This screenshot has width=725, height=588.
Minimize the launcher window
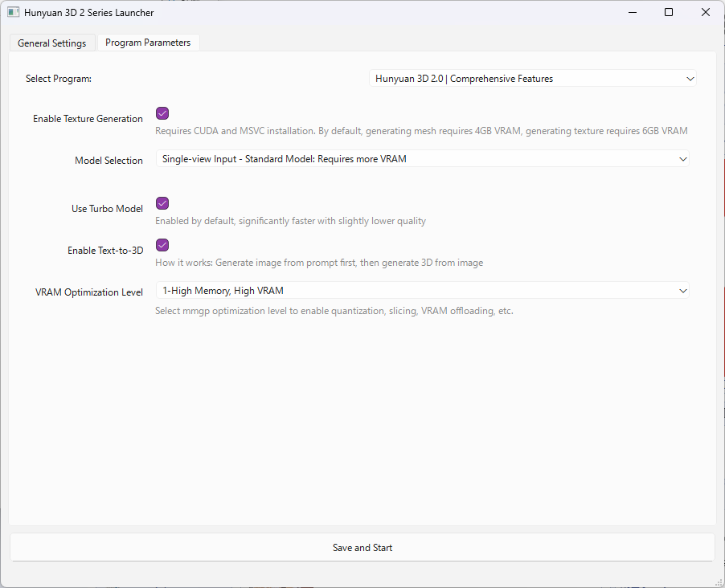(631, 13)
